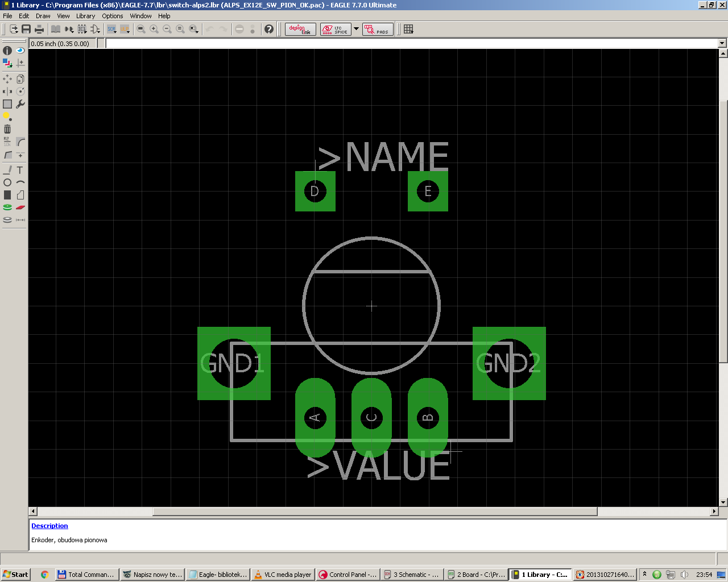Select the Rectangle tool
The width and height of the screenshot is (728, 582).
click(7, 195)
